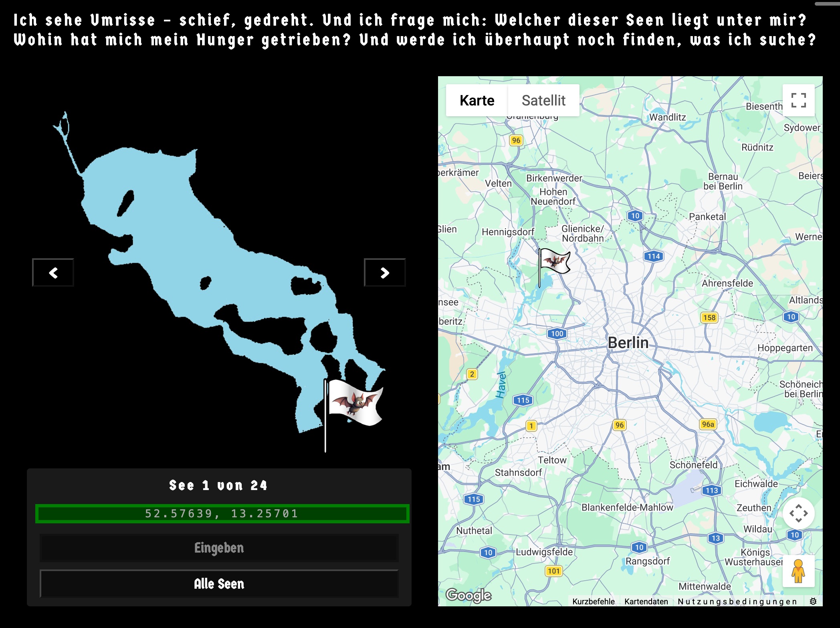This screenshot has height=628, width=840.
Task: Click the previous lake arrow button
Action: pyautogui.click(x=53, y=273)
